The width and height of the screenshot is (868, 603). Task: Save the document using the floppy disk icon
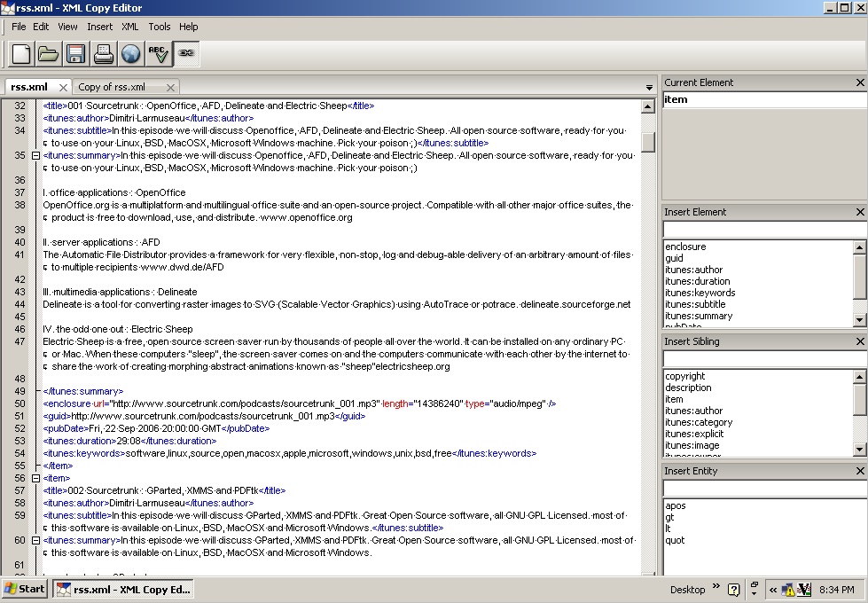point(76,54)
